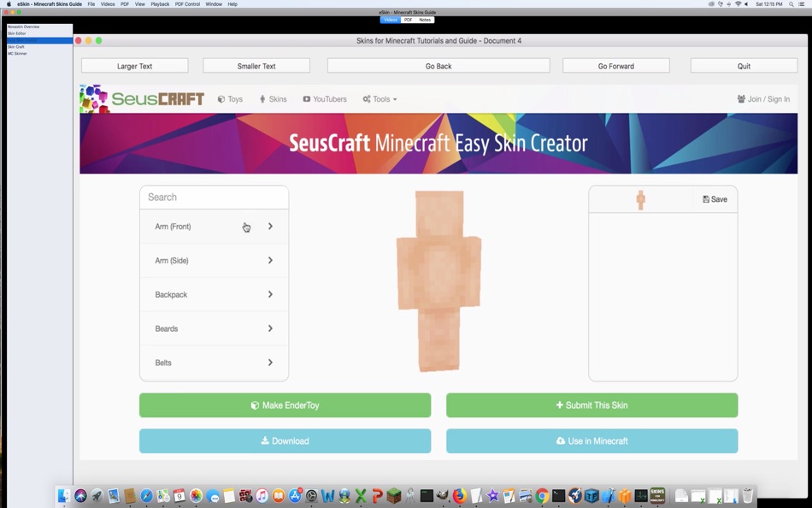Open Launchpad from the dock
The height and width of the screenshot is (508, 812).
pyautogui.click(x=97, y=495)
